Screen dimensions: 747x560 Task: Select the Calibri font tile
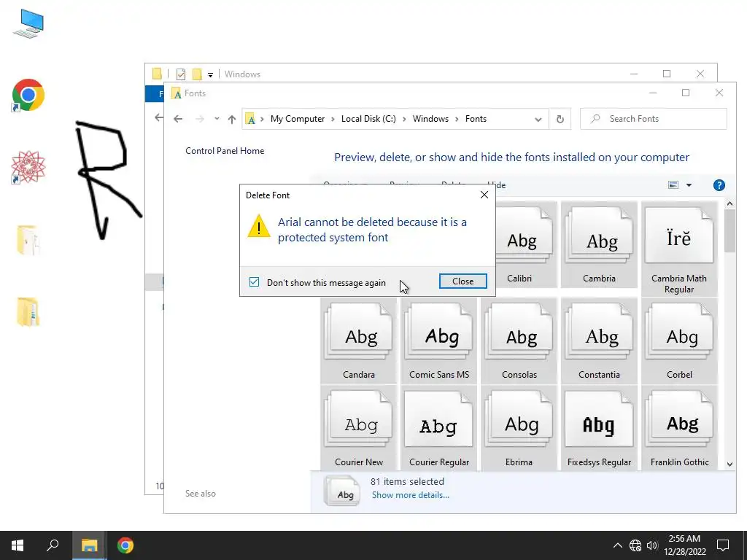[519, 245]
